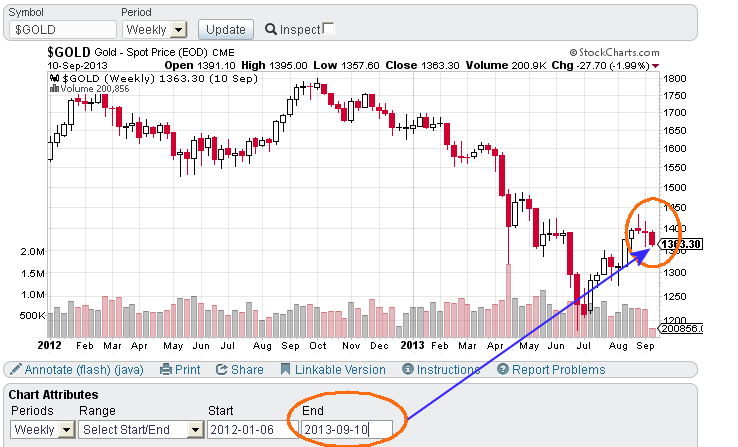Open the Instructions link
The height and width of the screenshot is (447, 738).
448,370
